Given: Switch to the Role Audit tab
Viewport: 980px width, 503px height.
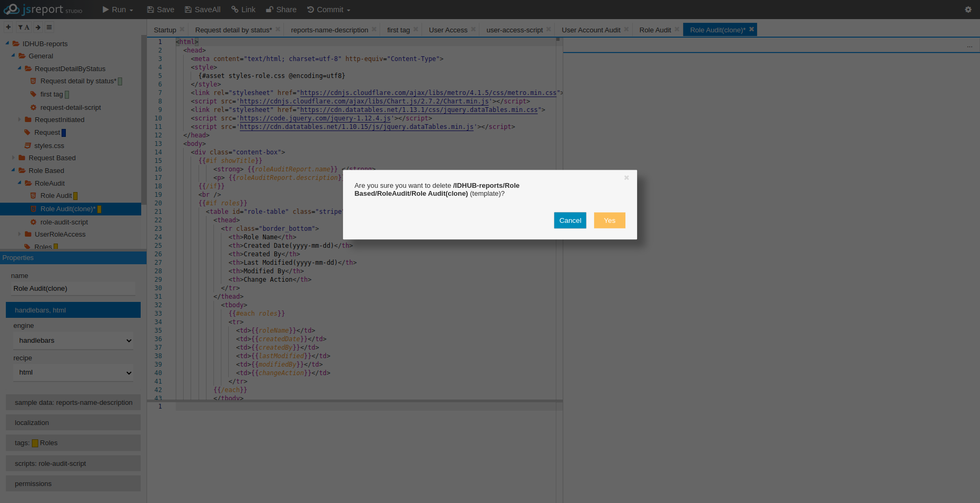Looking at the screenshot, I should pos(655,30).
